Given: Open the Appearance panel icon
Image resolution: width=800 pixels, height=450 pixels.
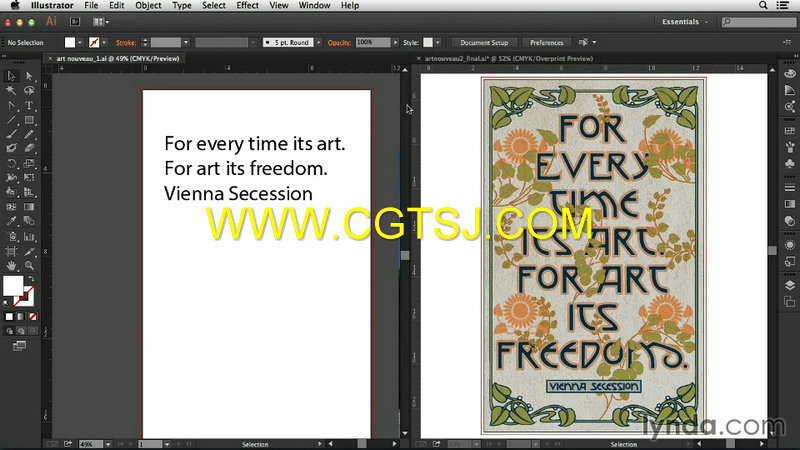Looking at the screenshot, I should (x=790, y=245).
